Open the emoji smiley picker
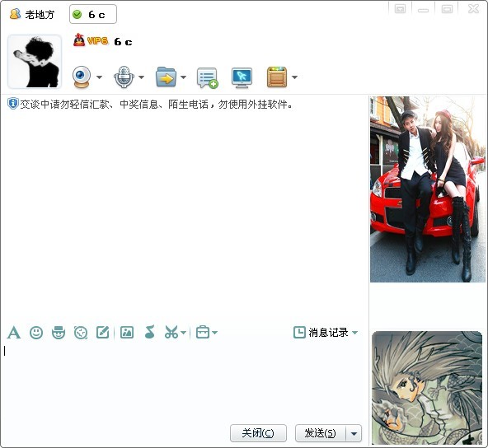The image size is (488, 448). 36,333
